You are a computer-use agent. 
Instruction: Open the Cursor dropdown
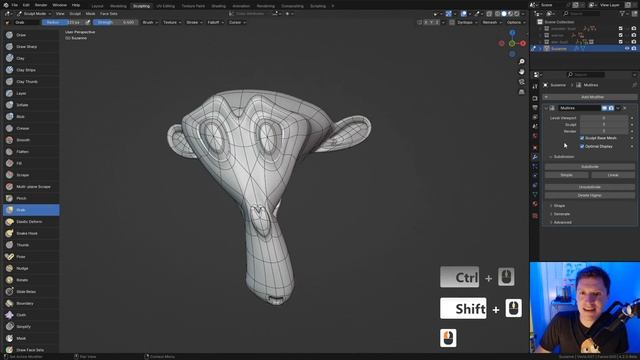[x=237, y=22]
